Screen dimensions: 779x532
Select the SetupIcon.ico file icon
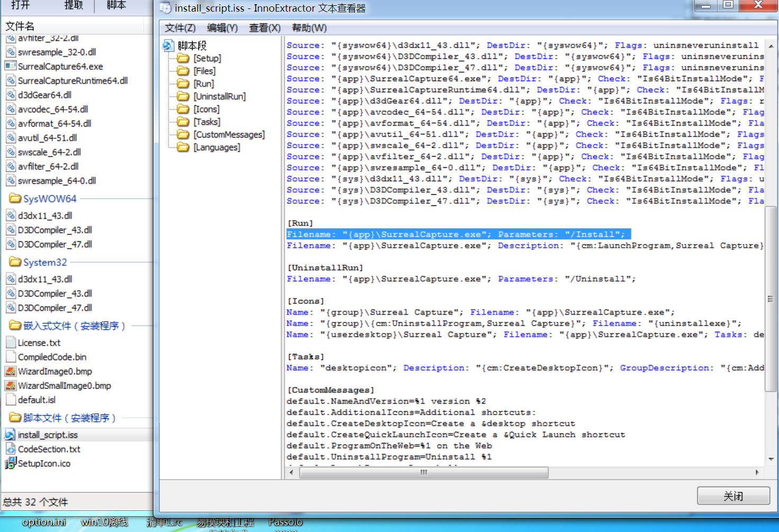(11, 464)
